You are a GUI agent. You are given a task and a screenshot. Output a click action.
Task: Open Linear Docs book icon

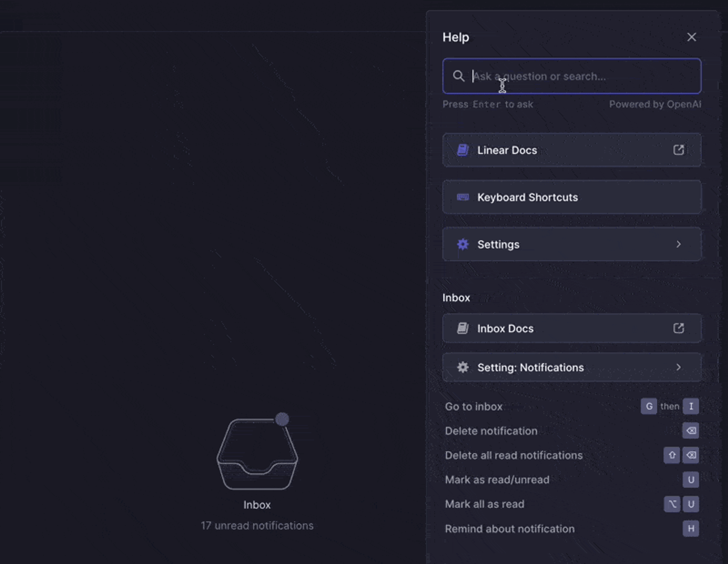(x=463, y=150)
